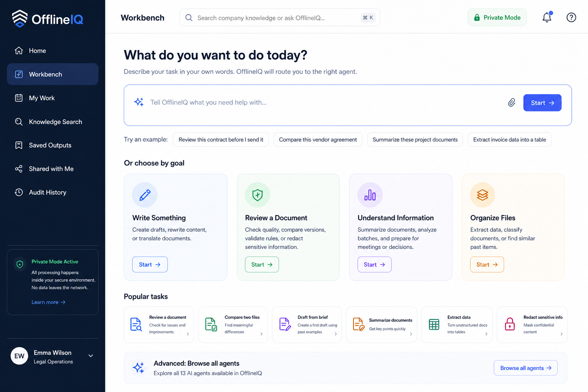Click the blue Start button in prompt box

(542, 103)
